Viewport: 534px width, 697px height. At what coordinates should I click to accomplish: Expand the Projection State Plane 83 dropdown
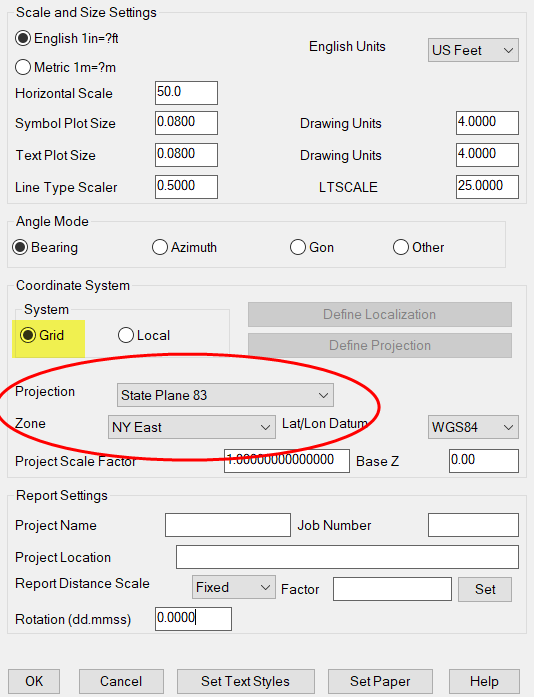[x=225, y=395]
